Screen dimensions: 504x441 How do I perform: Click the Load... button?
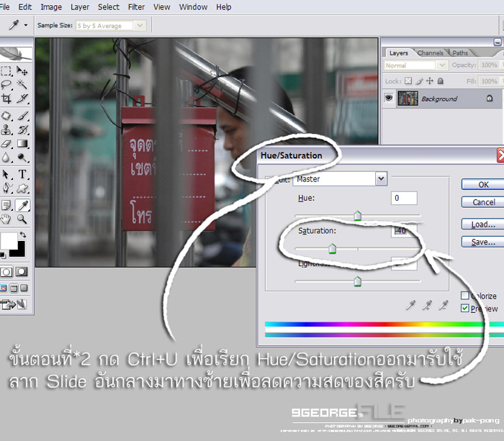click(483, 224)
